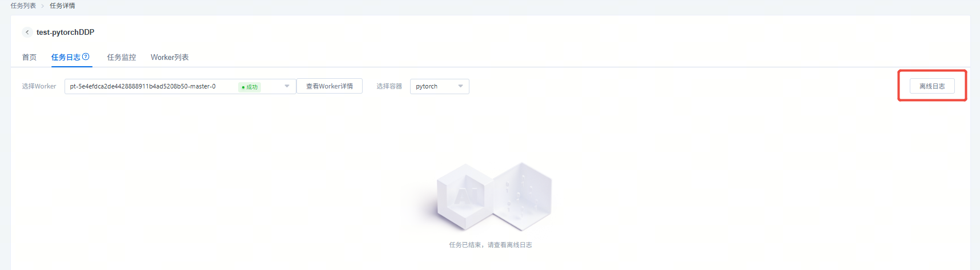The width and height of the screenshot is (980, 270).
Task: Click the green 成功 status badge
Action: 250,87
